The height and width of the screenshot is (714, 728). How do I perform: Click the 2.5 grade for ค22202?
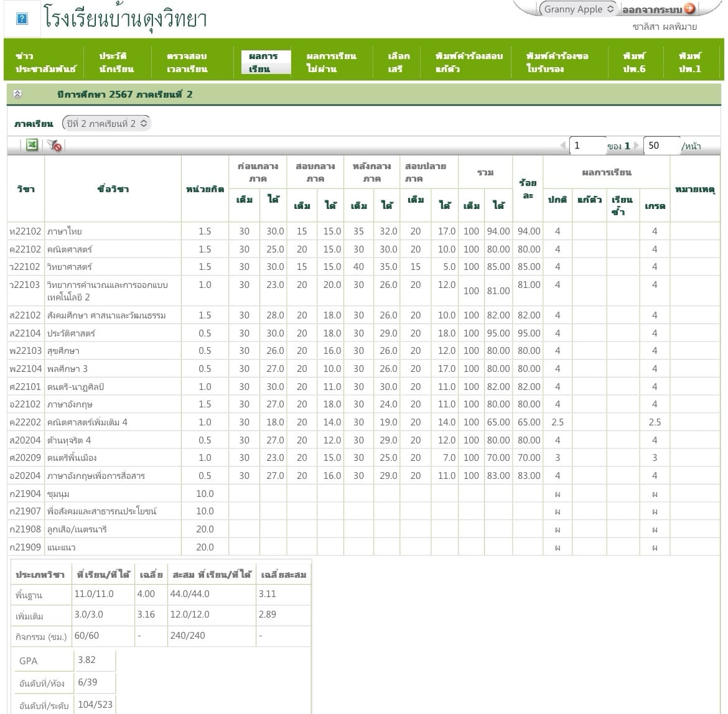[x=655, y=422]
